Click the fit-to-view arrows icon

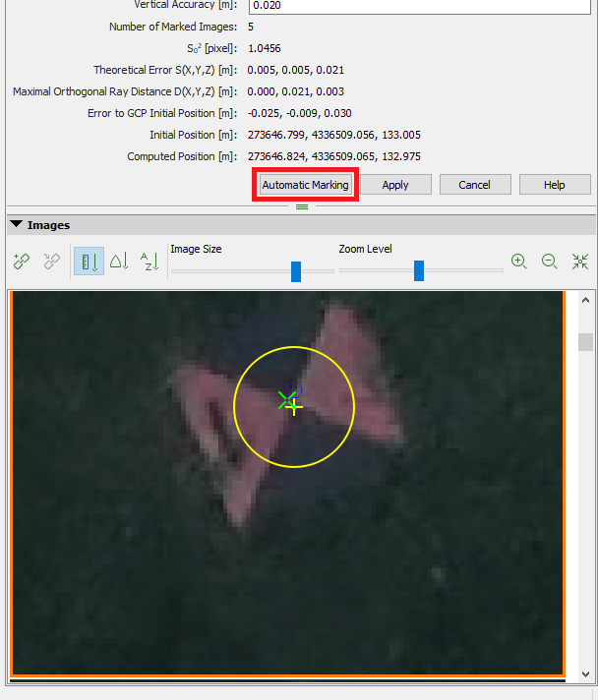[580, 262]
